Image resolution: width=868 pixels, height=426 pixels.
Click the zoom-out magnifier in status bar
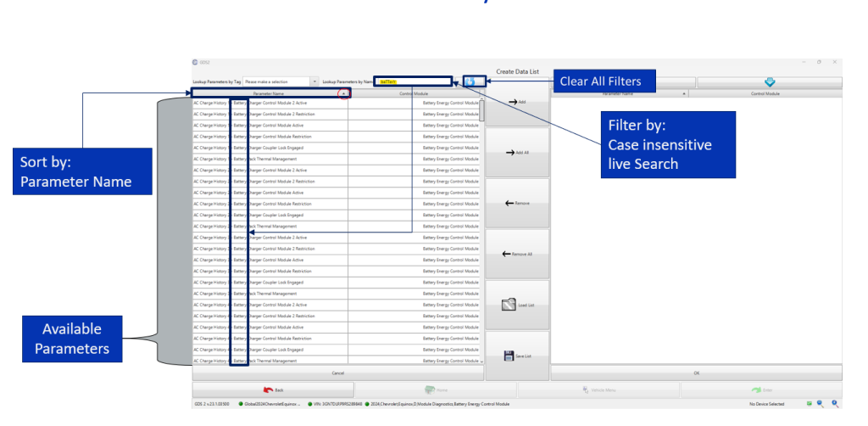(x=821, y=405)
